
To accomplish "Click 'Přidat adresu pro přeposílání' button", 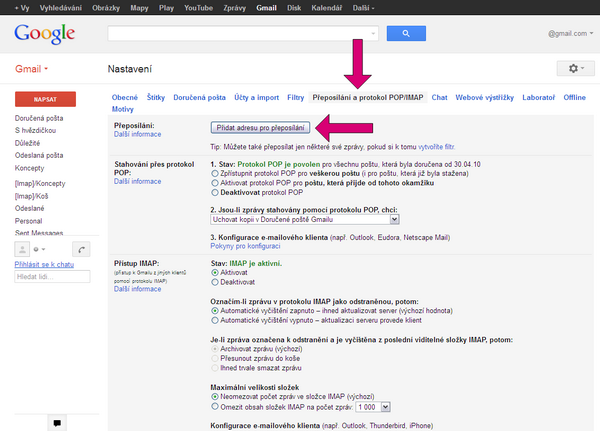I will pyautogui.click(x=260, y=127).
